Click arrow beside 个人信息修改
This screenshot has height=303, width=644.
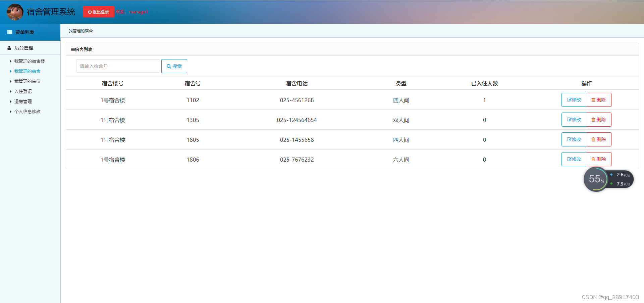11,112
